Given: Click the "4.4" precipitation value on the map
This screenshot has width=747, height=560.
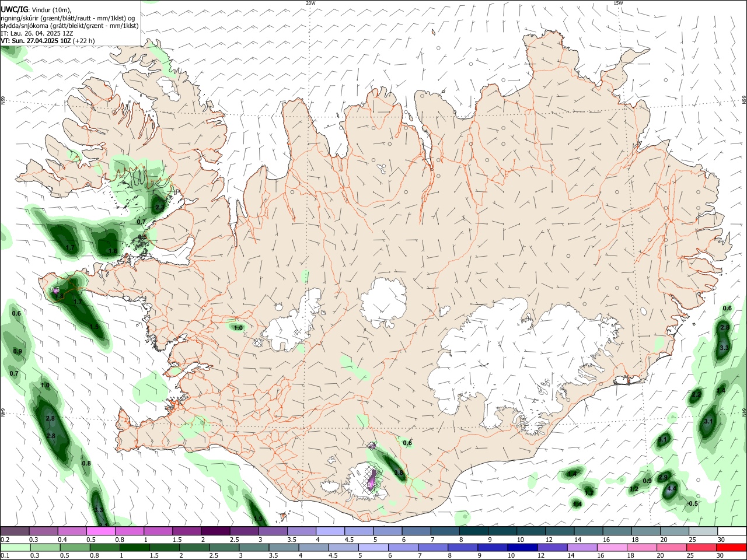Looking at the screenshot, I should [672, 489].
